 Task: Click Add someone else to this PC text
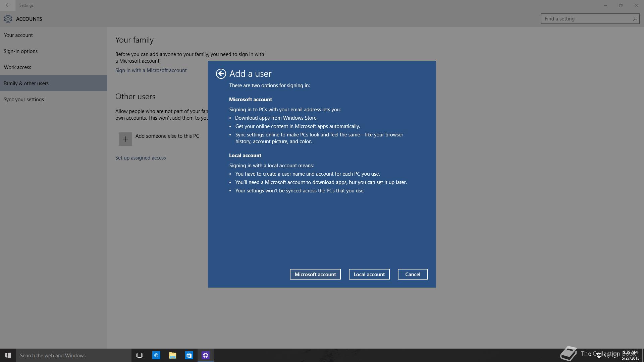[x=167, y=136]
